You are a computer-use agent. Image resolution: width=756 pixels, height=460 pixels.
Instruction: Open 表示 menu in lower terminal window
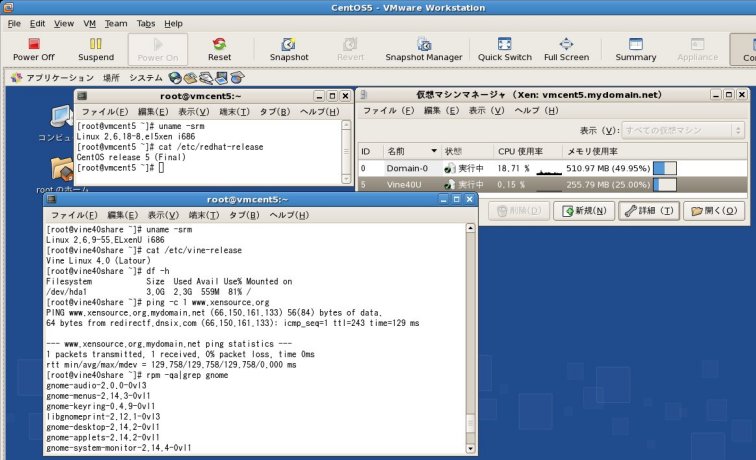[x=163, y=215]
